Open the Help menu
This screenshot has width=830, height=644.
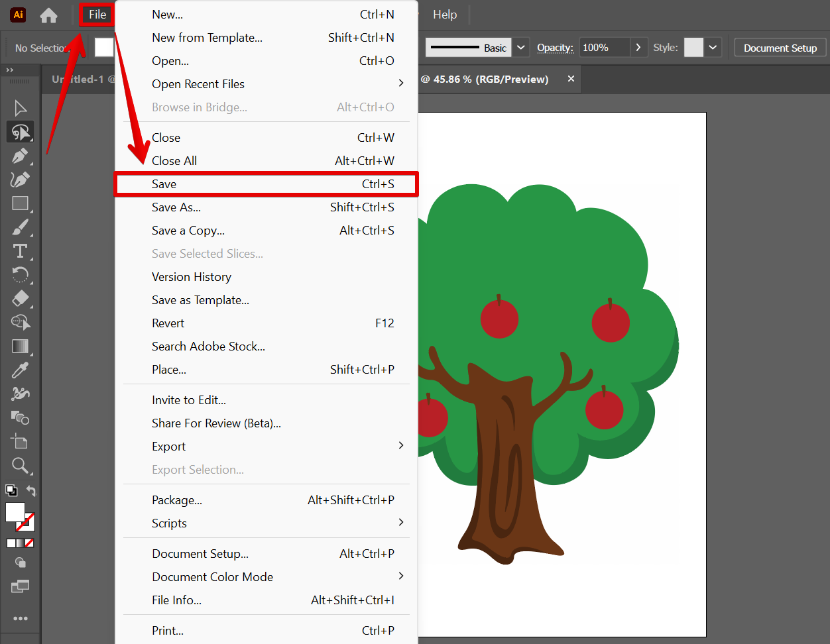[444, 15]
